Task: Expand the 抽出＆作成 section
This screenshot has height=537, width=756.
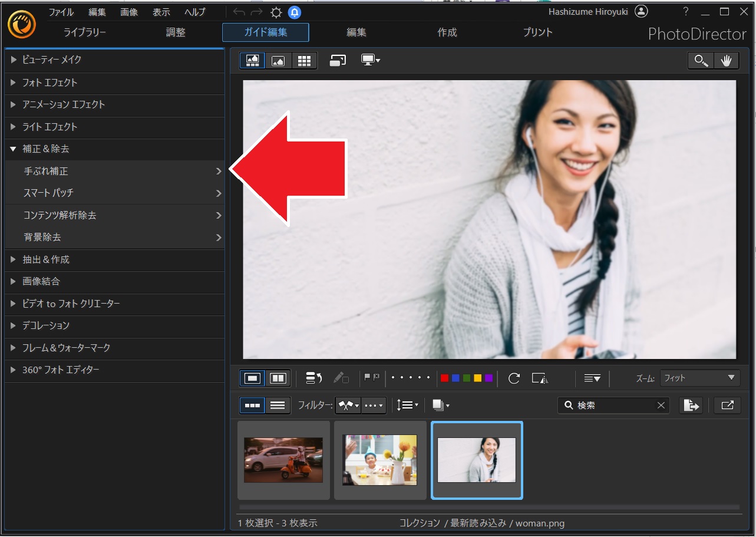Action: [114, 259]
